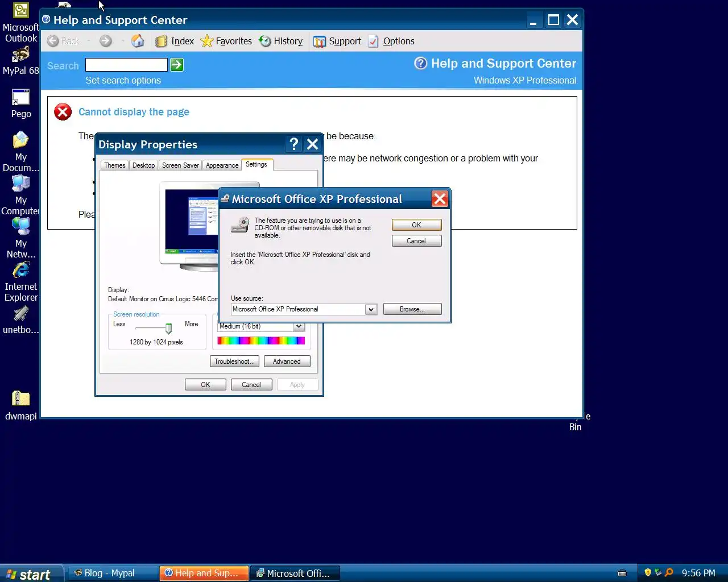The image size is (728, 582).
Task: Switch to Microsoft Office taskbar button
Action: click(295, 573)
